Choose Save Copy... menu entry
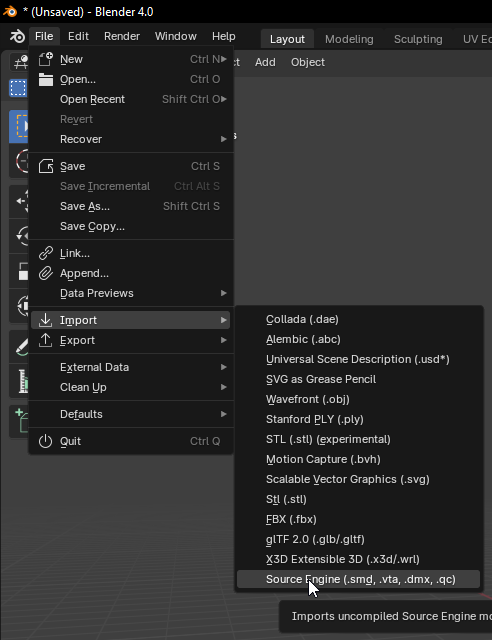The width and height of the screenshot is (492, 640). [x=131, y=226]
